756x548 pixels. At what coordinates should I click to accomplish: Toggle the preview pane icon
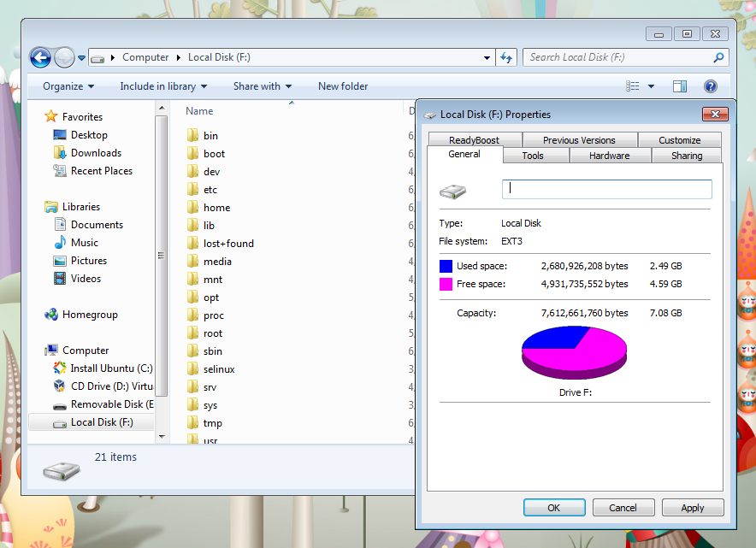coord(680,86)
